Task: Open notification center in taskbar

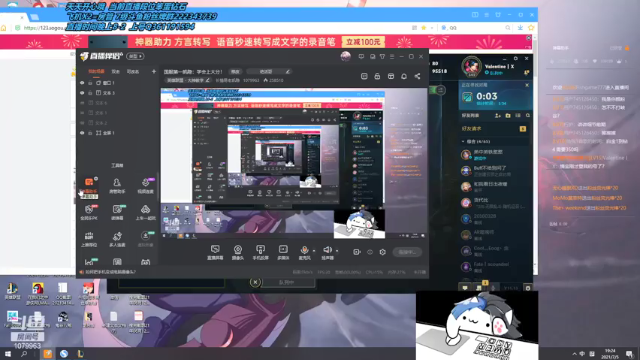Action: (x=630, y=353)
